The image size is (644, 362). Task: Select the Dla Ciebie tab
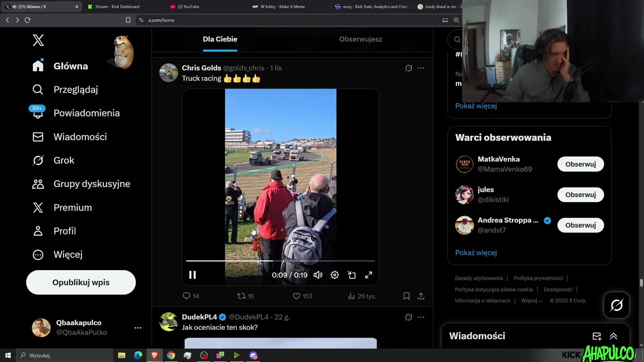click(x=220, y=39)
